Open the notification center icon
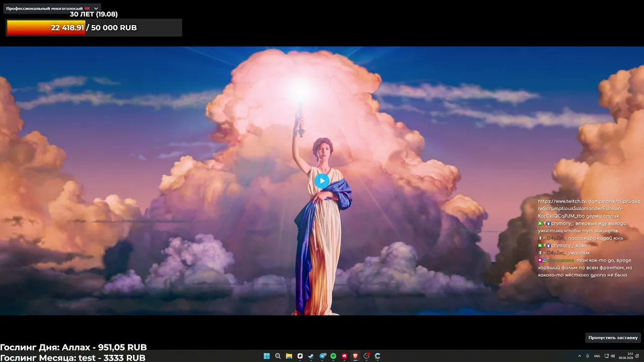This screenshot has width=644, height=362. tap(637, 356)
